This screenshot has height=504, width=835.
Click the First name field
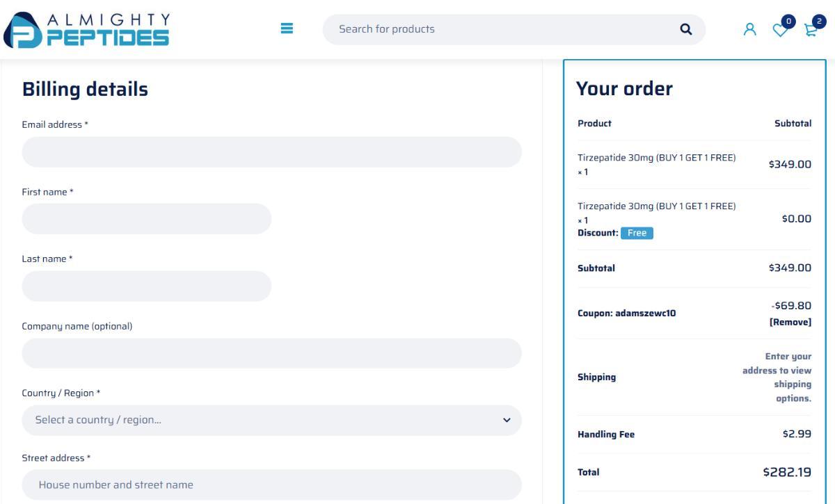(146, 219)
